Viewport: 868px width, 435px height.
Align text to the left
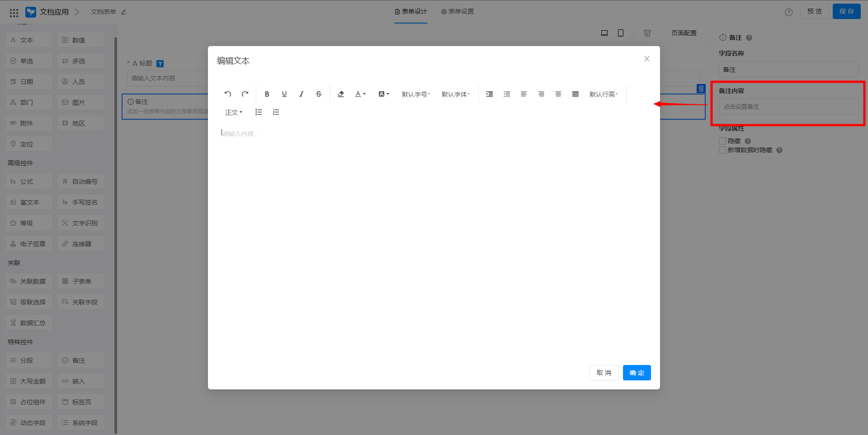click(524, 94)
